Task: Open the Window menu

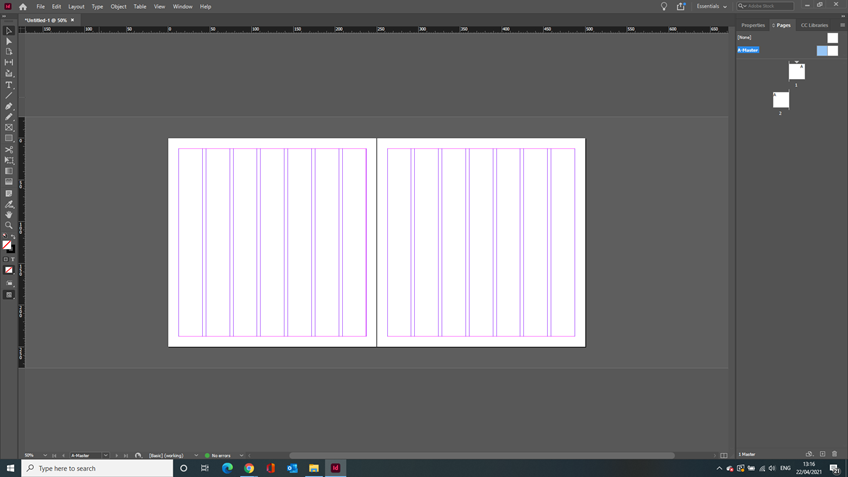Action: click(183, 6)
